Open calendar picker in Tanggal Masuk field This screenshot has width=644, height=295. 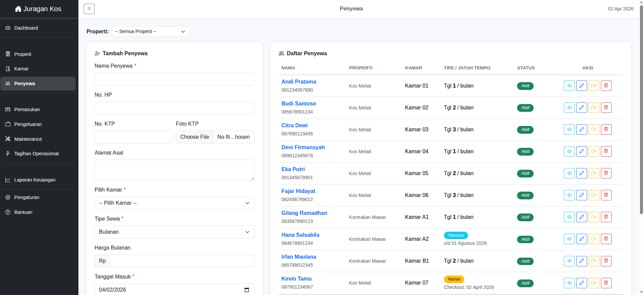(247, 290)
